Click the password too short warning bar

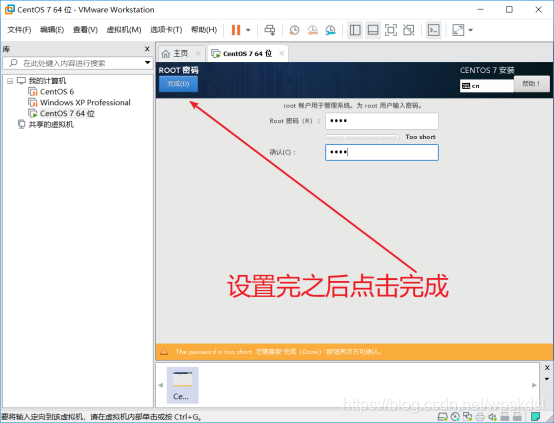(354, 352)
